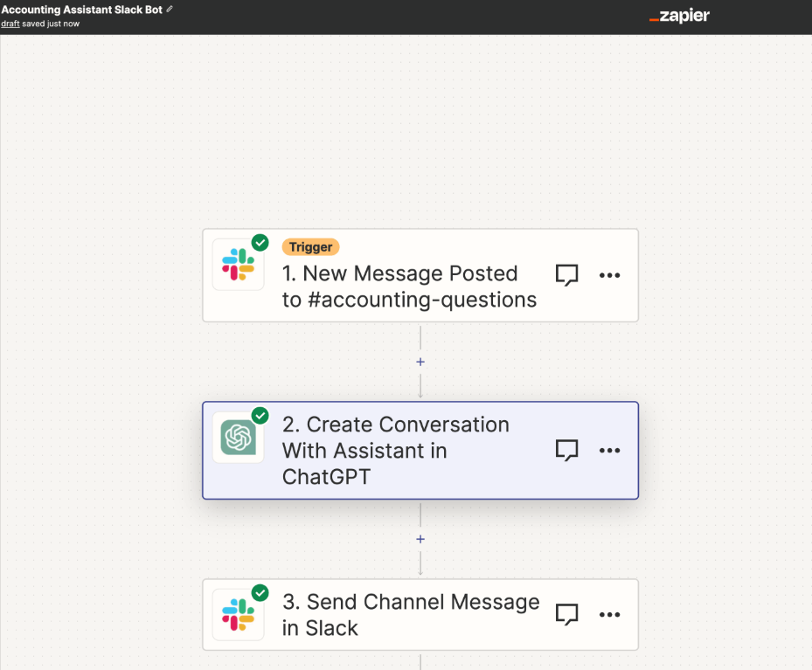
Task: Click the green checkmark on step 3
Action: [x=260, y=593]
